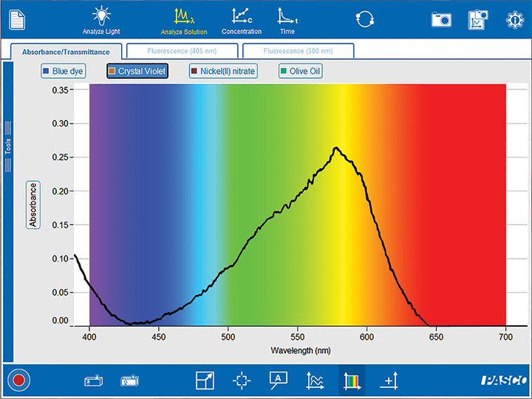Select the Olive Oil data run

pyautogui.click(x=300, y=71)
